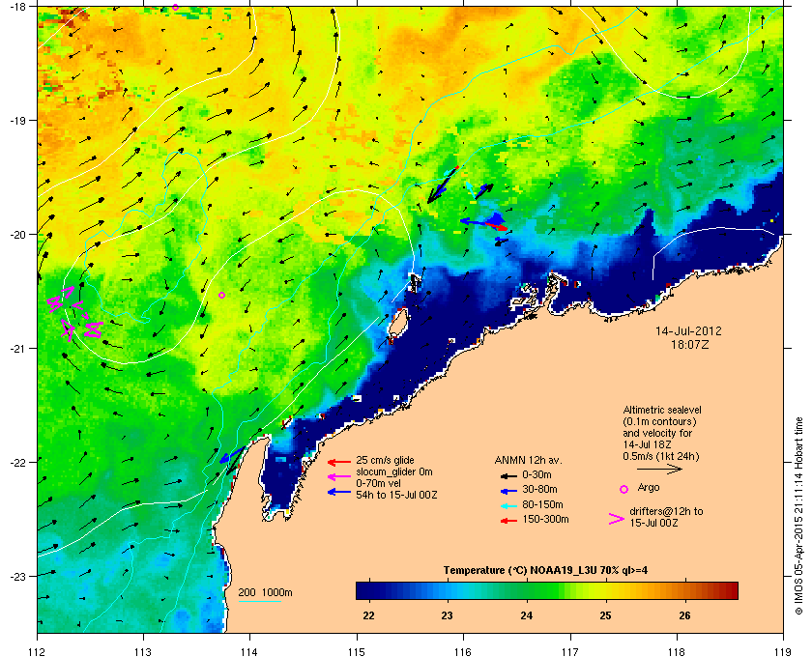
Task: Click the '200 1000m' isobath label
Action: pos(265,592)
